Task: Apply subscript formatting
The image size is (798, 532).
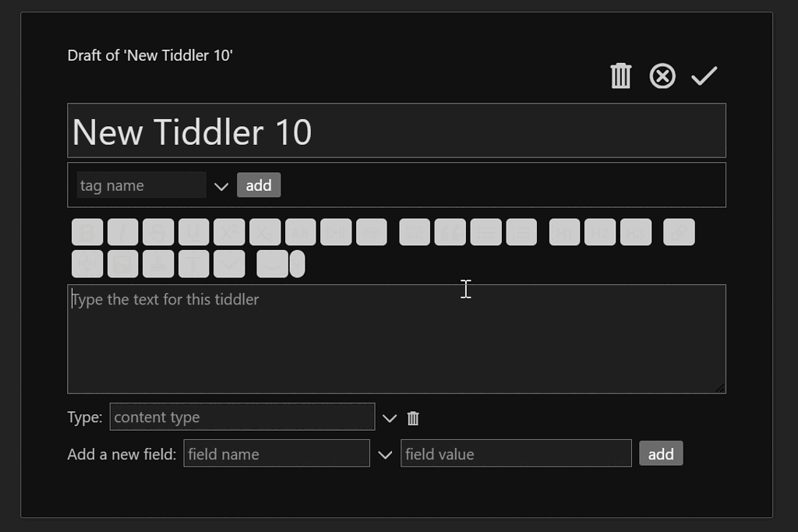Action: pos(265,232)
